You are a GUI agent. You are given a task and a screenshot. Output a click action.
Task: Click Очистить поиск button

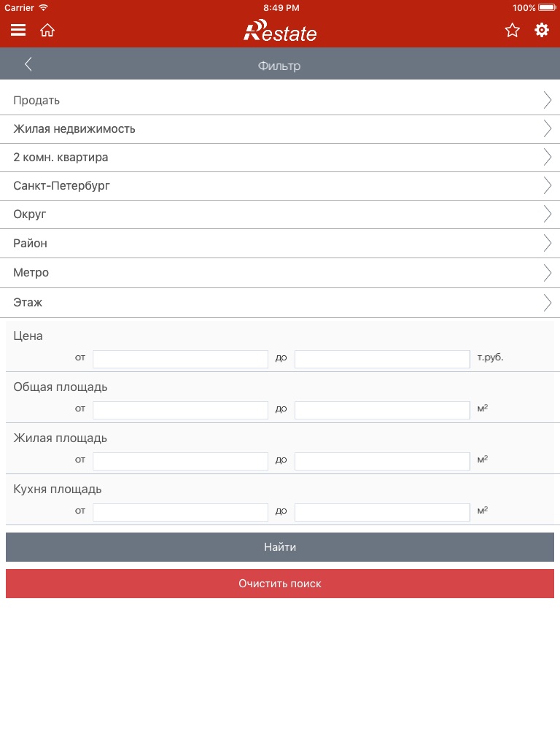pyautogui.click(x=280, y=584)
